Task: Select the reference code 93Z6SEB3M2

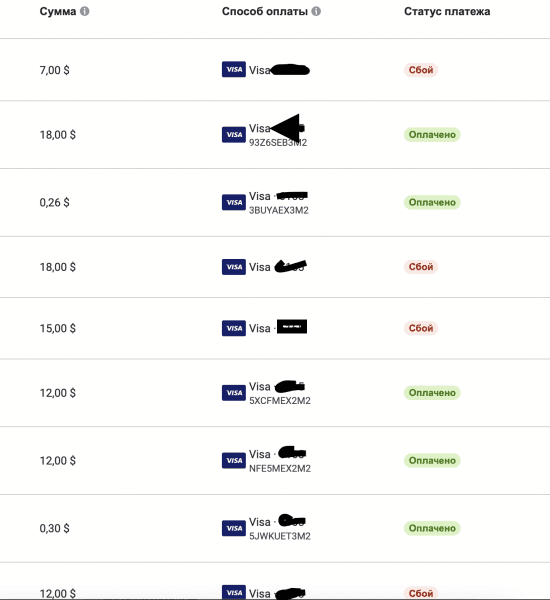Action: click(x=278, y=143)
